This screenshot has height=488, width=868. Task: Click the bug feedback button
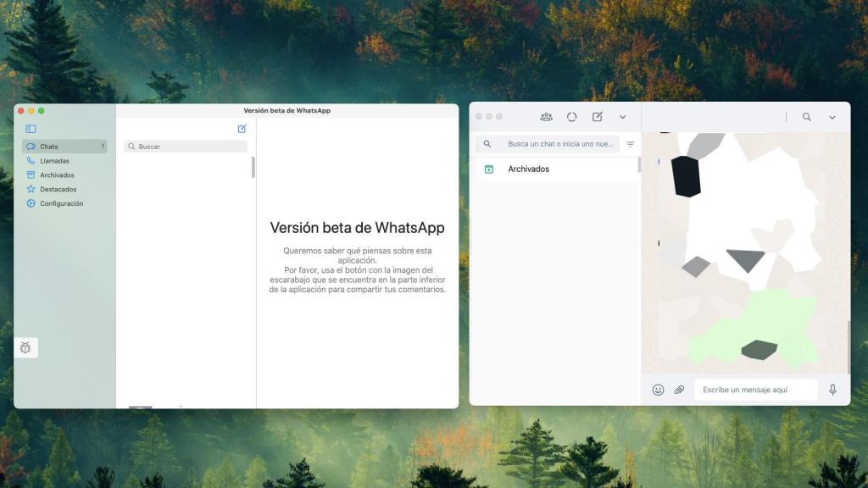(x=25, y=347)
